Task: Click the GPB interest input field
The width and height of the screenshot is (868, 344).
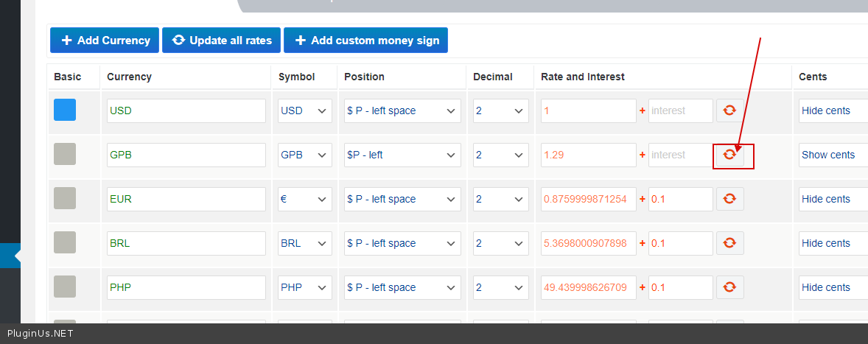Action: [x=680, y=155]
